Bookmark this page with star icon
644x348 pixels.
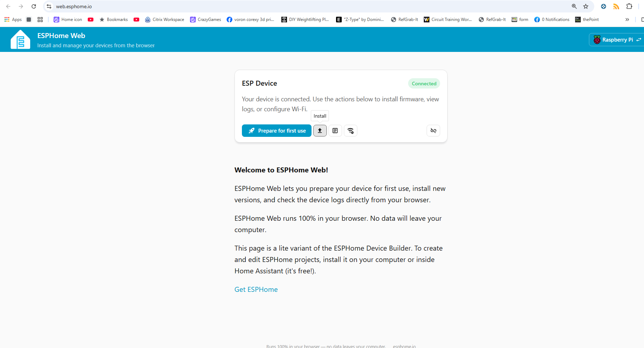coord(586,6)
